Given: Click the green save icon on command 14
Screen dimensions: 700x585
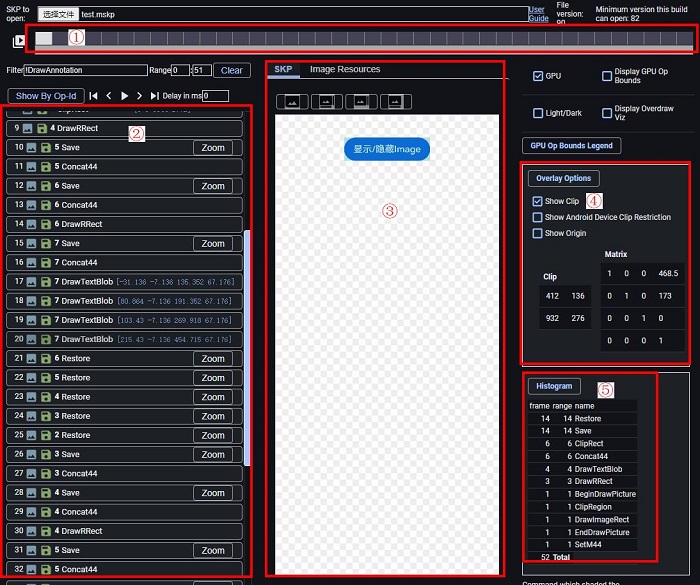Looking at the screenshot, I should pos(43,224).
